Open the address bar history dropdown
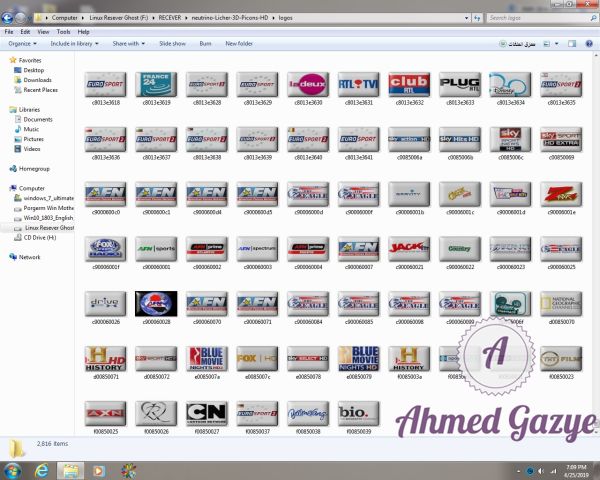This screenshot has width=600, height=480. (466, 18)
